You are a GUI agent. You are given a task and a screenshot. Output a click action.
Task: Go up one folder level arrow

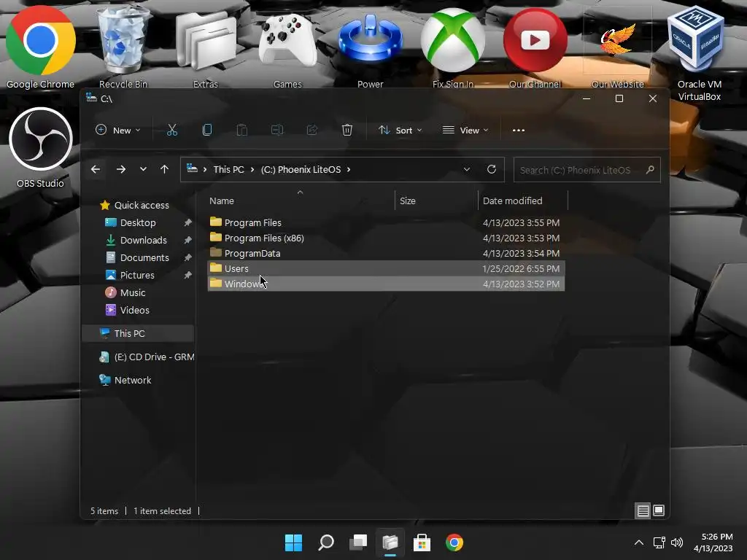tap(164, 169)
